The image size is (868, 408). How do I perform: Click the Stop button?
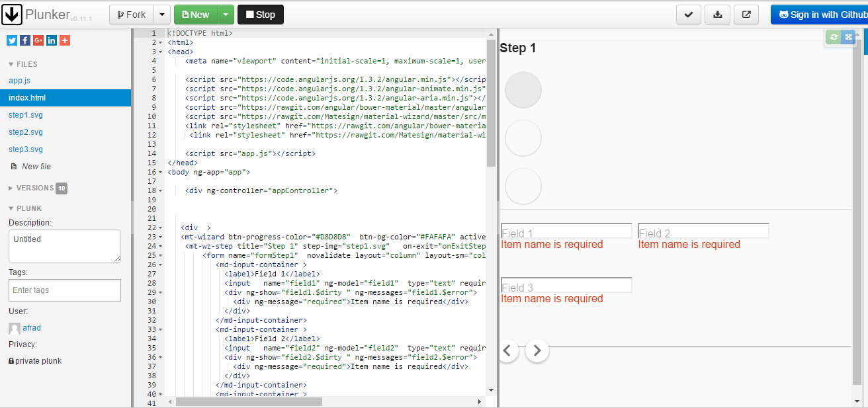click(261, 15)
